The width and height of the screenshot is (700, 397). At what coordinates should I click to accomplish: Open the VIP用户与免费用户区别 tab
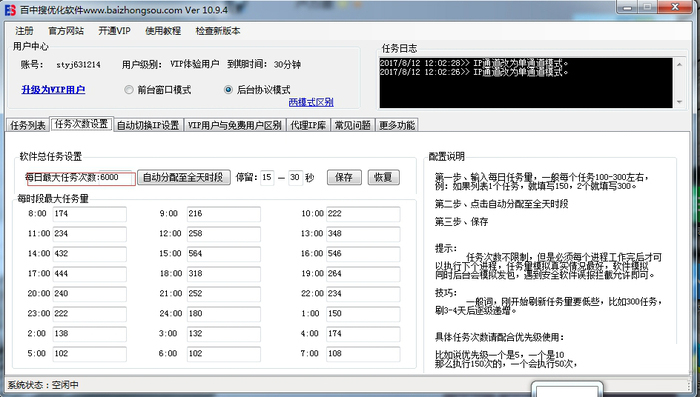coord(234,125)
